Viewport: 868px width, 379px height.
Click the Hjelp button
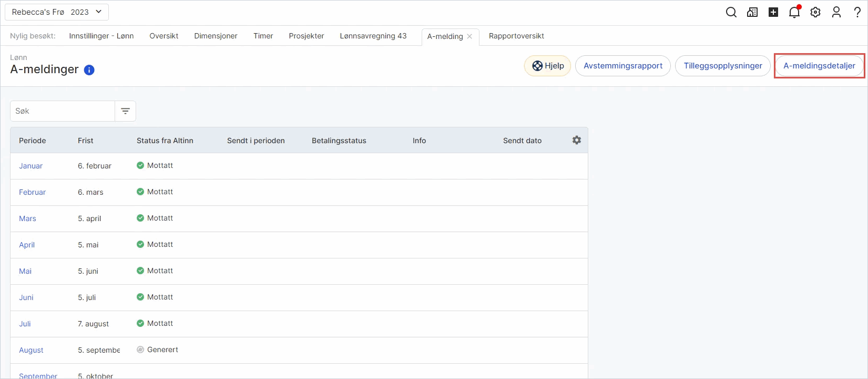coord(547,66)
